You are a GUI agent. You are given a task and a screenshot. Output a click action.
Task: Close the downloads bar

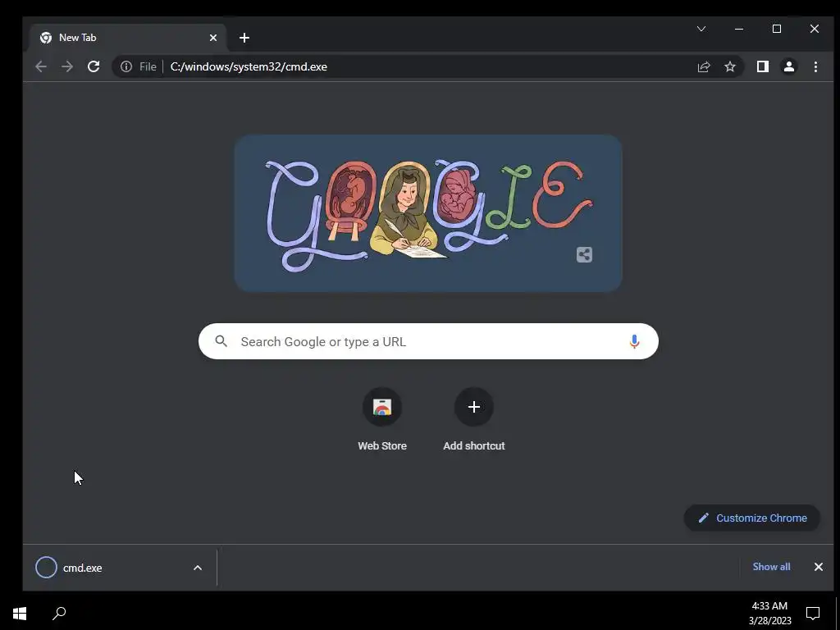[x=818, y=567]
